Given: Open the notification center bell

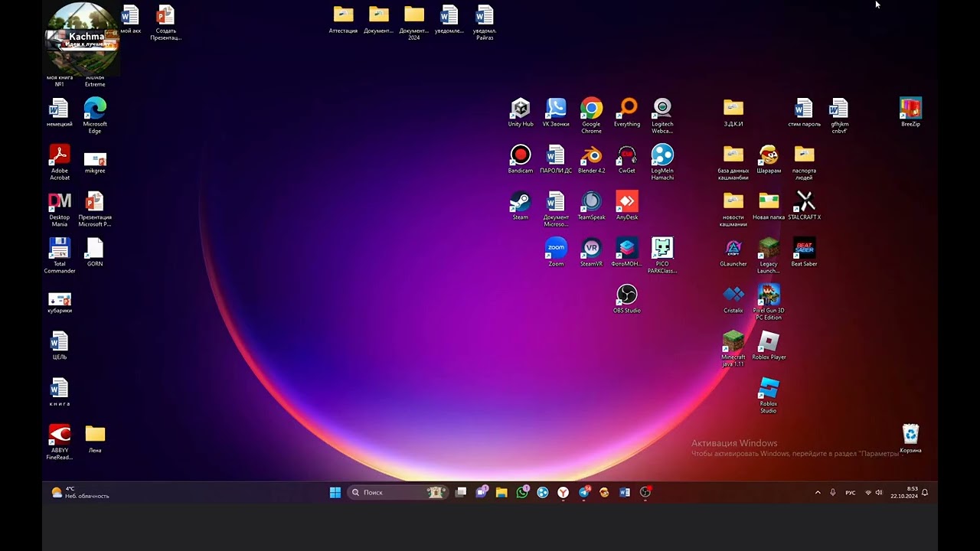Looking at the screenshot, I should (x=925, y=493).
